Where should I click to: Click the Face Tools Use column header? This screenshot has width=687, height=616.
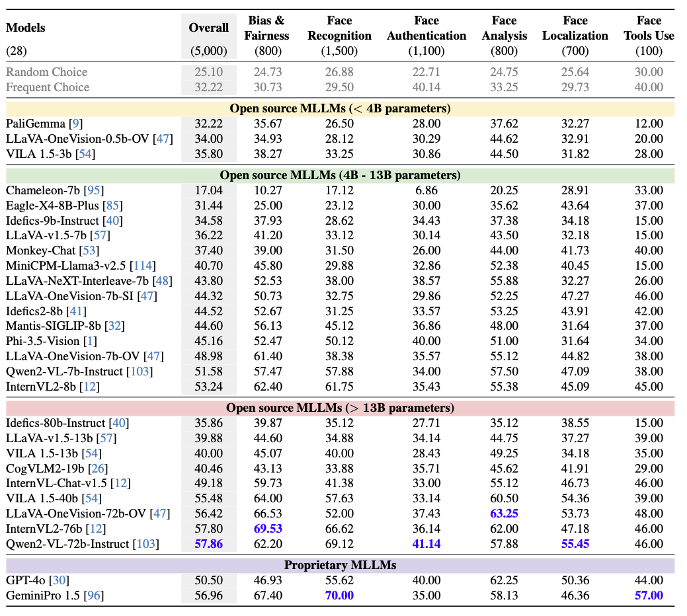click(x=648, y=28)
